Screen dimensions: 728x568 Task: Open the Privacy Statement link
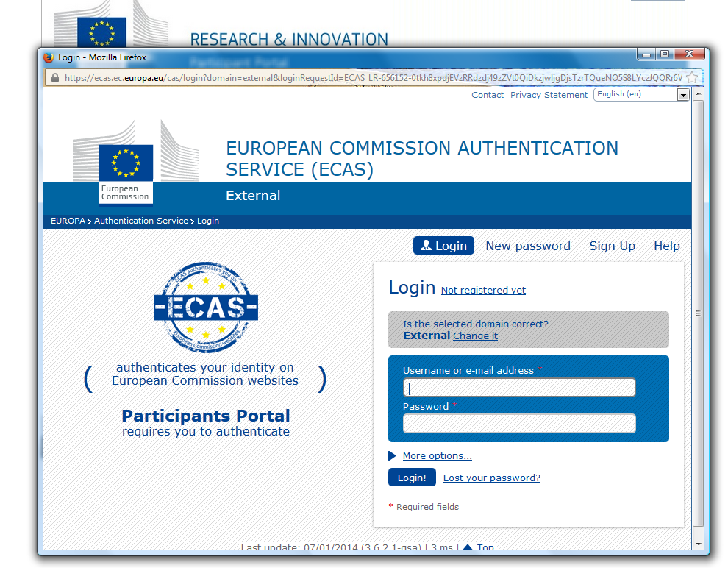click(x=549, y=95)
